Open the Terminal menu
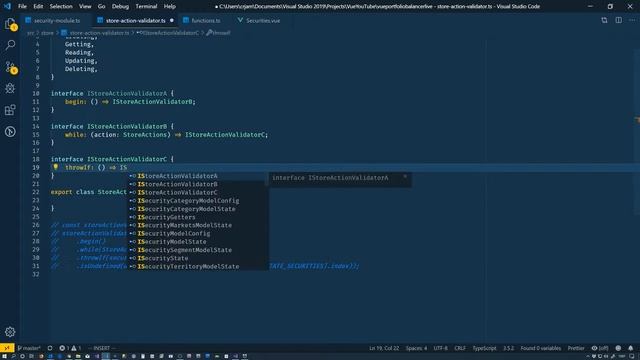Screen dimensions: 640x360 146,6
